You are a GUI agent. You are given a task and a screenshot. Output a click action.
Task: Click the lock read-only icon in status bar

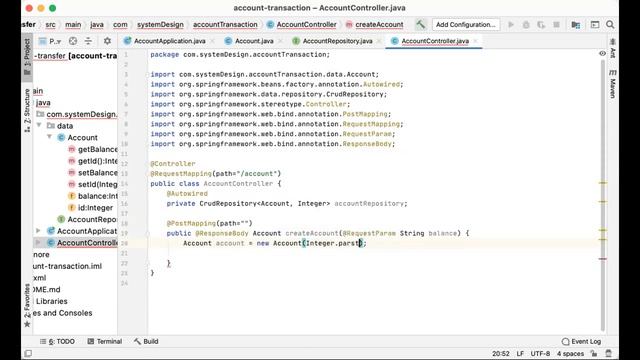pyautogui.click(x=594, y=353)
